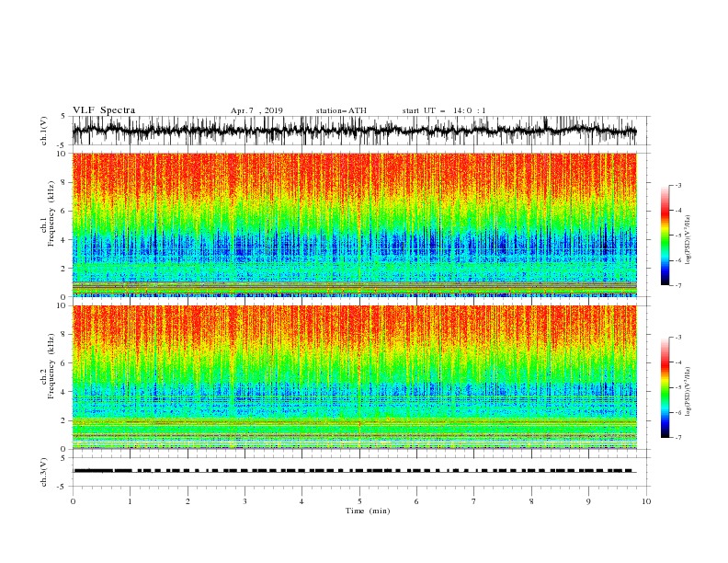The height and width of the screenshot is (563, 728).
Task: Click the ch.1 PSD color bar
Action: [665, 236]
